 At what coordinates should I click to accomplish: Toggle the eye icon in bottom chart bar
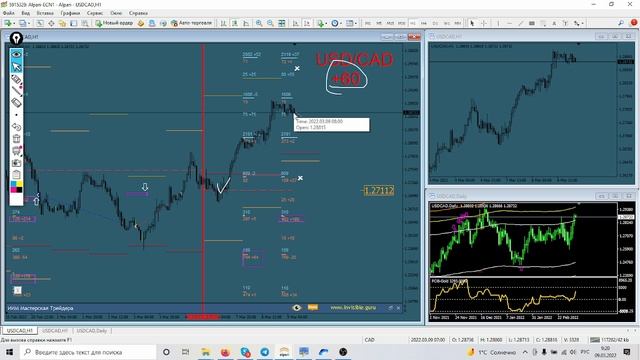297,308
